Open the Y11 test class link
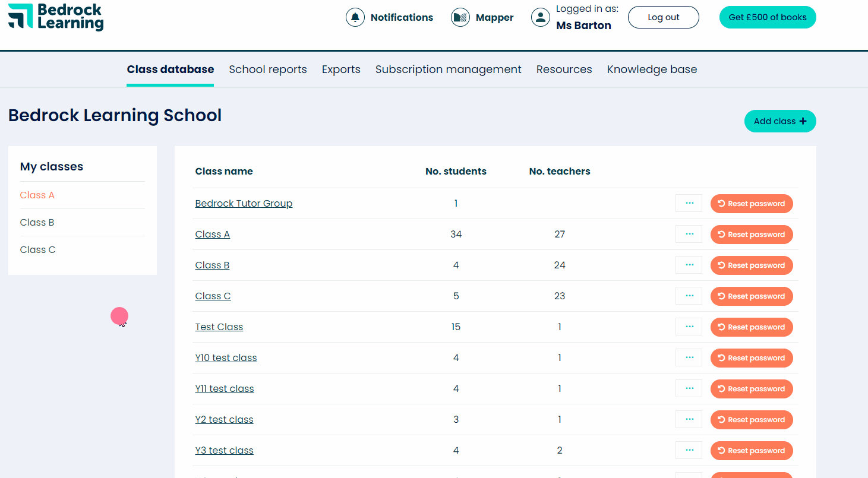The width and height of the screenshot is (868, 478). [225, 388]
